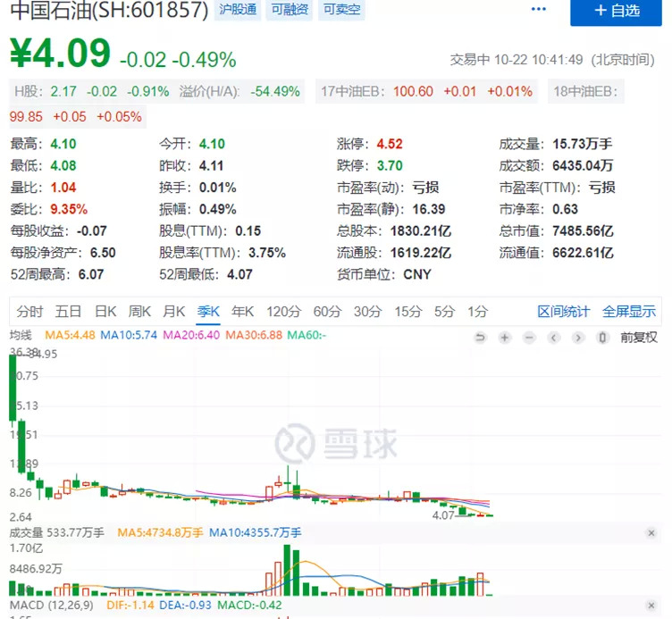Screen dimensions: 672x619
Task: Click the 沪股通 tag
Action: pyautogui.click(x=238, y=9)
